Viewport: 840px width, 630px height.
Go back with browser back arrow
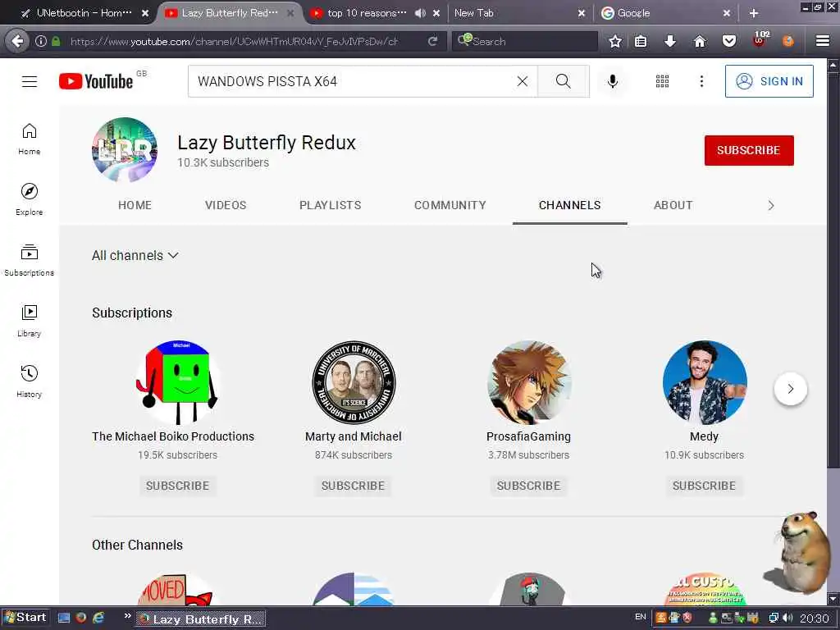point(17,41)
